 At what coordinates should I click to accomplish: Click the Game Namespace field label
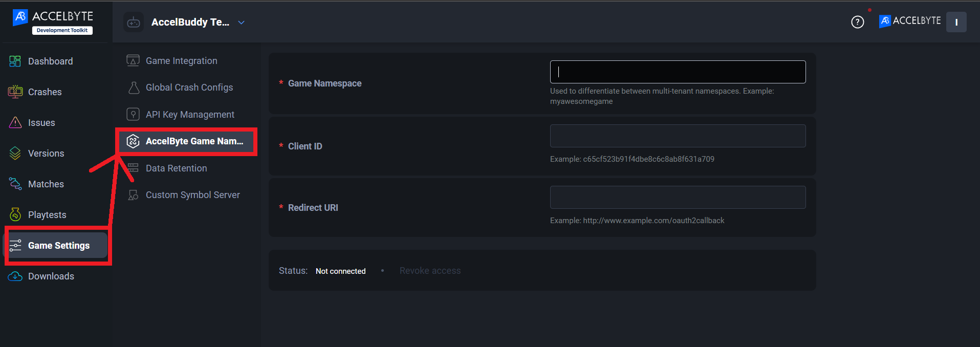click(325, 83)
